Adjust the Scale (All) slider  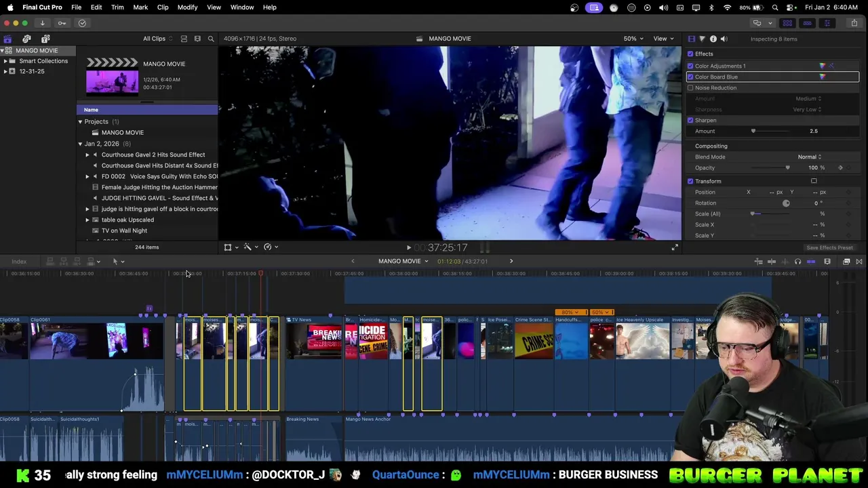(x=752, y=213)
